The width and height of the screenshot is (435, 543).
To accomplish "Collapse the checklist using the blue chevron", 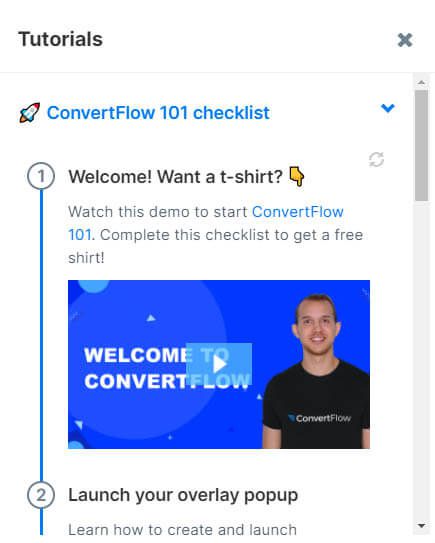I will (x=388, y=108).
